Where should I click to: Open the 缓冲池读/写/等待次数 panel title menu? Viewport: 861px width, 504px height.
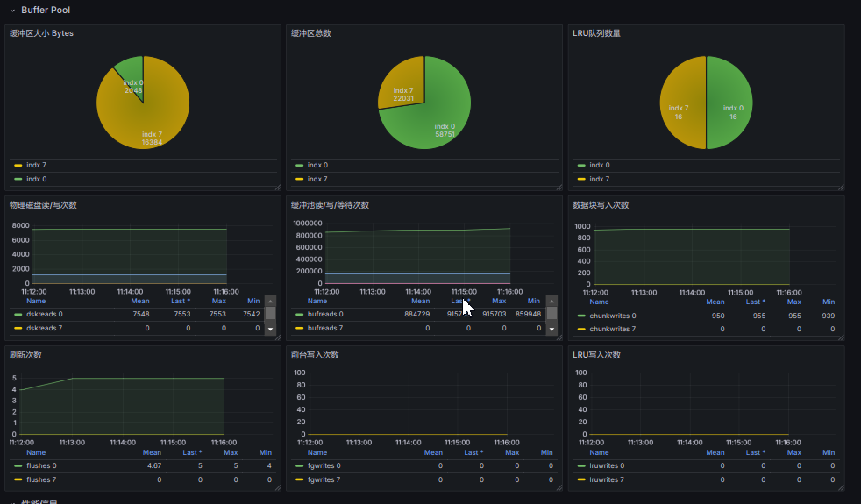click(330, 205)
